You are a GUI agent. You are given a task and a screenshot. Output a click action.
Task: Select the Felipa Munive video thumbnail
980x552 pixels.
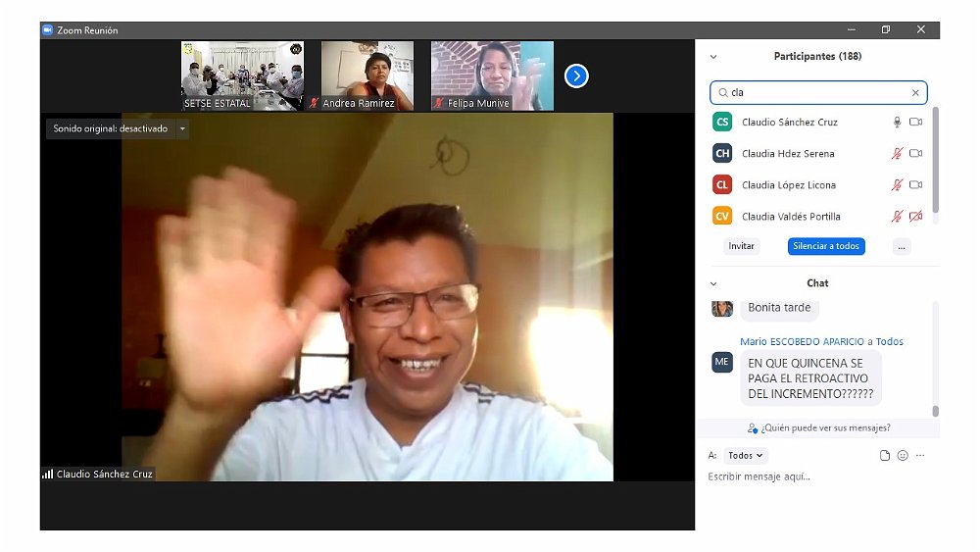coord(492,75)
